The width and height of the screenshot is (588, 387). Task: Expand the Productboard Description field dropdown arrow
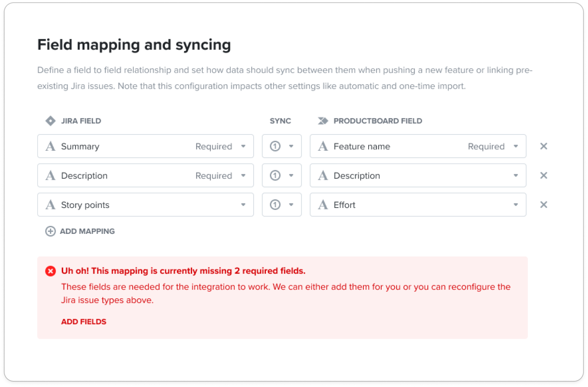[516, 176]
